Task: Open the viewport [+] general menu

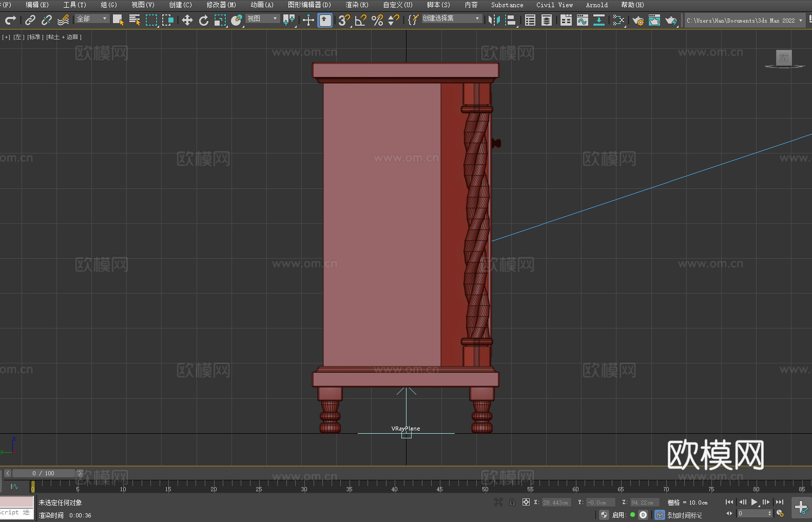Action: [6, 37]
